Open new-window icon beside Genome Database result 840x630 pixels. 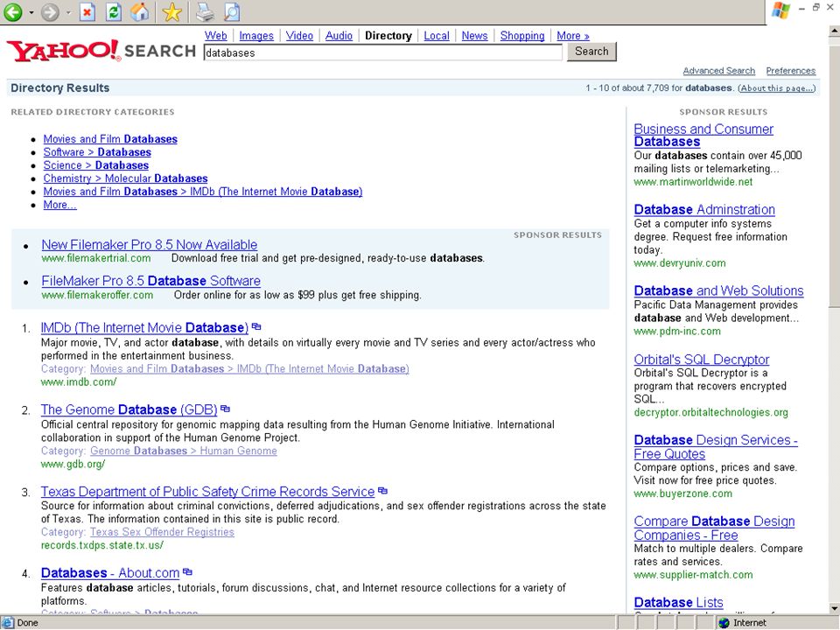click(226, 409)
